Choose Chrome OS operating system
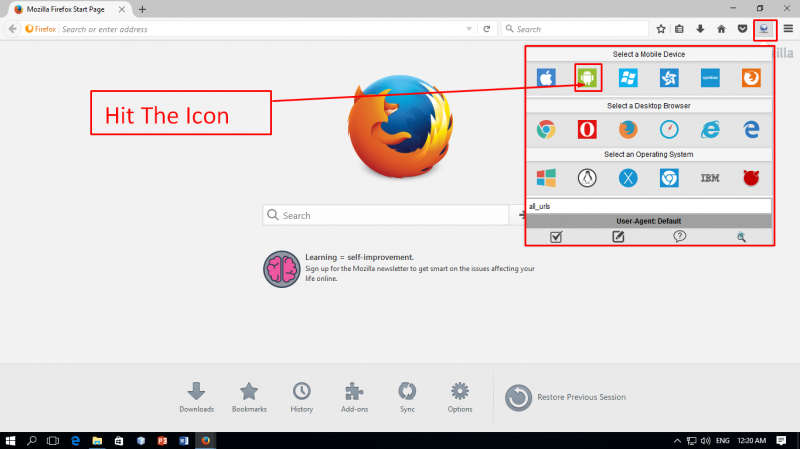 click(x=669, y=178)
